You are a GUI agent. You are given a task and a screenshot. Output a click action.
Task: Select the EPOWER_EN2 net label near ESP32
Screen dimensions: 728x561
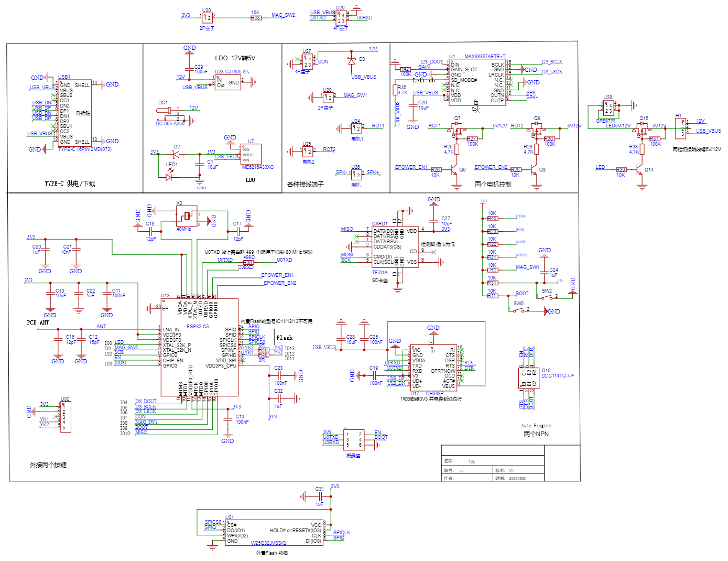click(280, 283)
